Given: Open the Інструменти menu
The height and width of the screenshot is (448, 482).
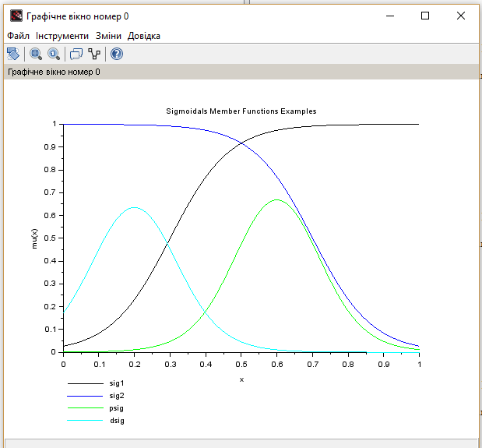Looking at the screenshot, I should 62,36.
